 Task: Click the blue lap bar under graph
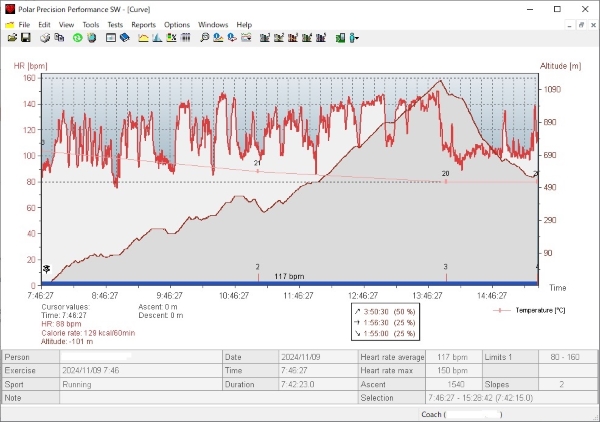click(x=290, y=284)
